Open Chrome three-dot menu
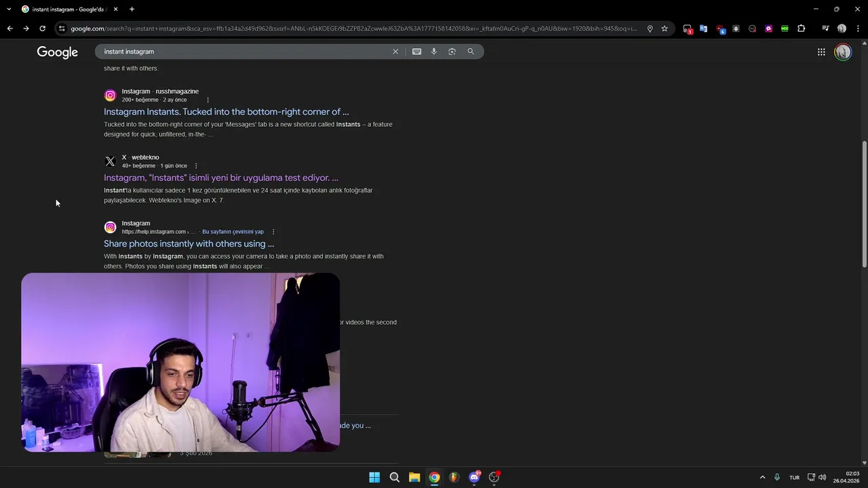Viewport: 868px width, 488px height. click(x=858, y=28)
